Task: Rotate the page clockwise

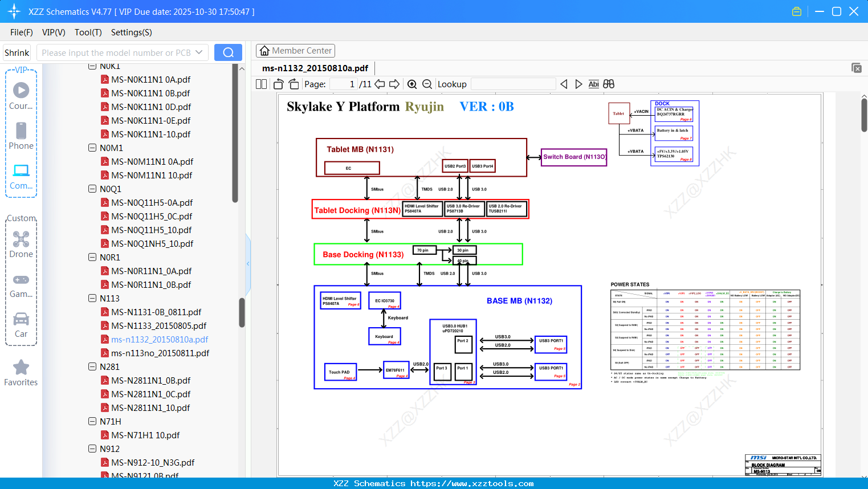Action: coord(294,84)
